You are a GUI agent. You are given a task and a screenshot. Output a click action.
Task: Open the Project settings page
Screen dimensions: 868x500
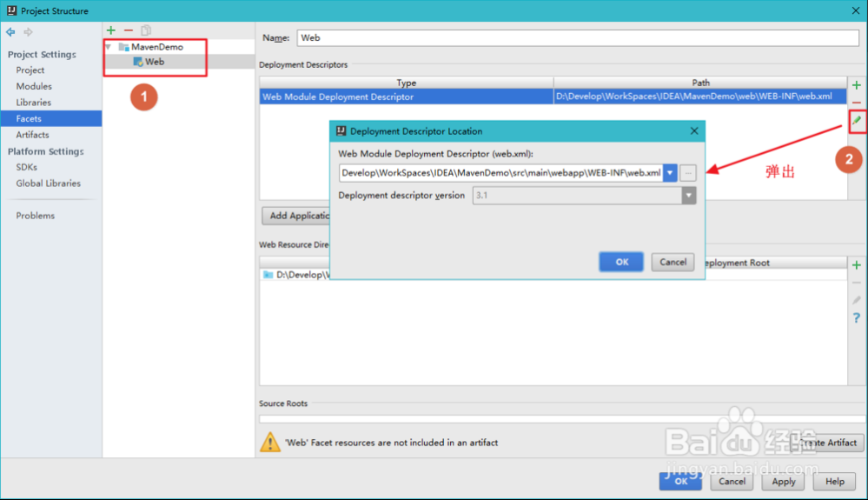(30, 70)
